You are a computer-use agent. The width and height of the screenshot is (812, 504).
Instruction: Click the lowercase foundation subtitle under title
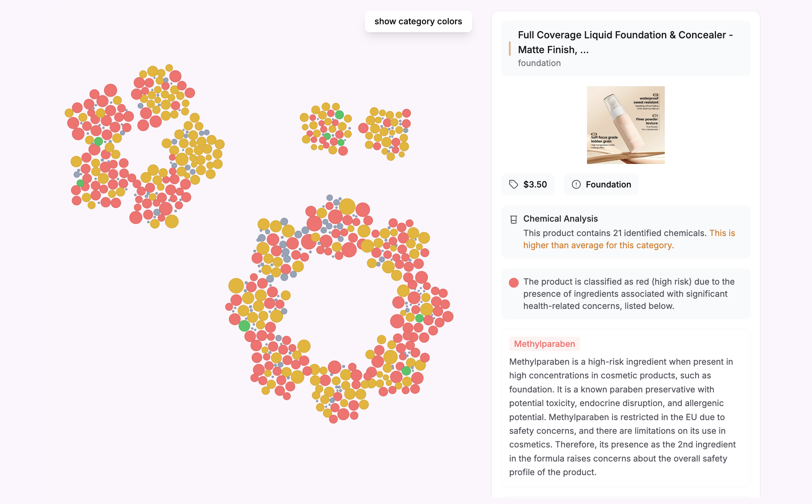pos(539,63)
